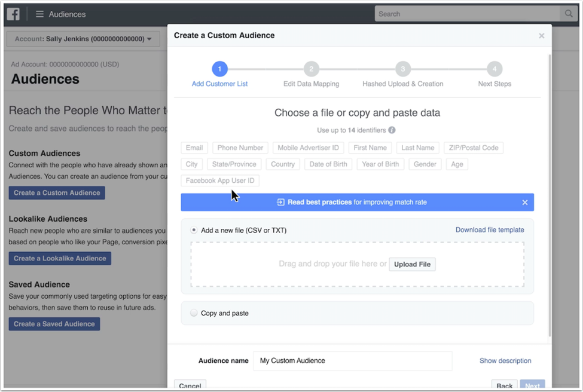Open the Account Sally Jenkins dropdown

pyautogui.click(x=83, y=39)
